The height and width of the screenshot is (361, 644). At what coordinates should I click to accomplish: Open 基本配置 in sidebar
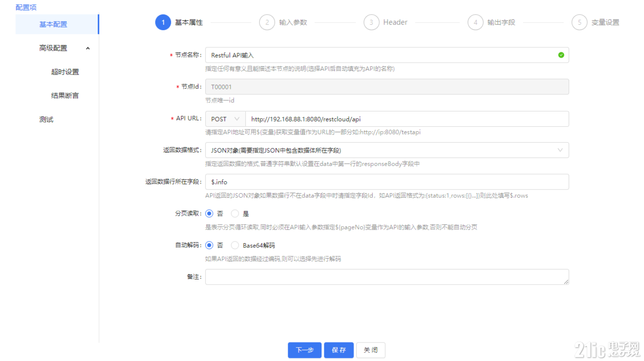click(x=57, y=24)
